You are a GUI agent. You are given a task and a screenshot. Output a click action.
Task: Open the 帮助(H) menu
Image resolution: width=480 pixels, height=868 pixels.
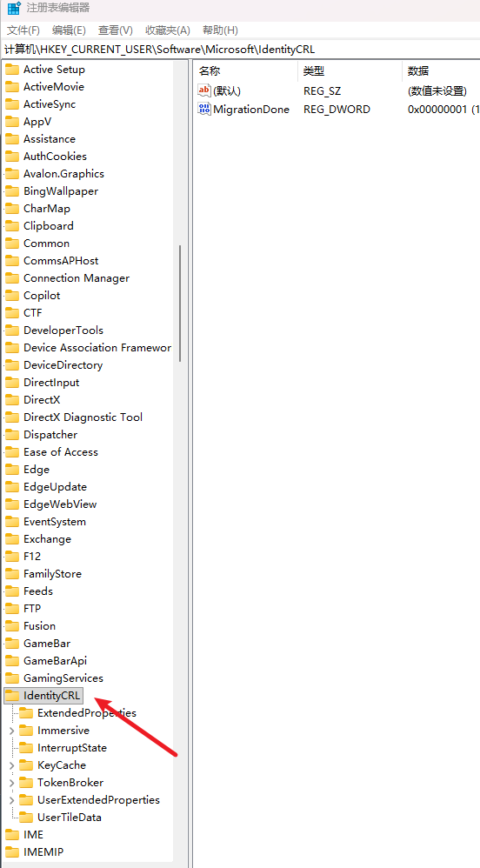[x=220, y=30]
